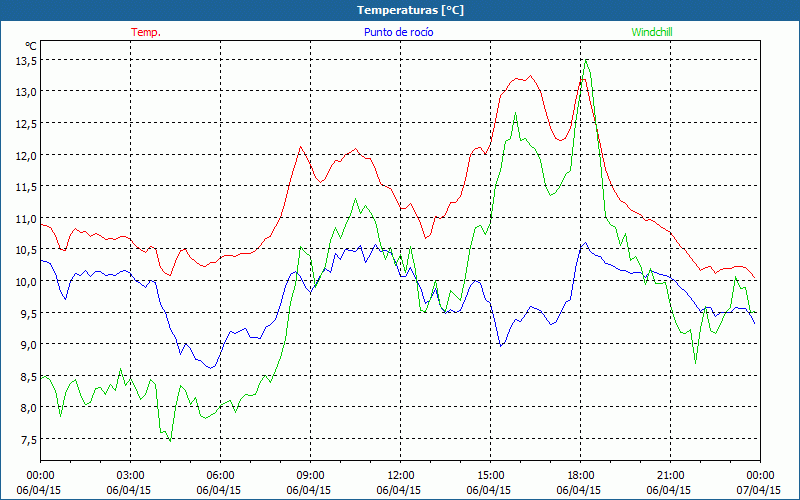Click the "06/04/15" date under 21:00
The height and width of the screenshot is (500, 800).
coord(668,490)
